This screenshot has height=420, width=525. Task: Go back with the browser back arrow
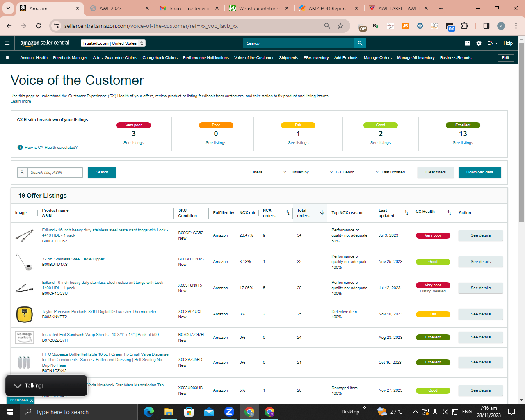(x=9, y=26)
